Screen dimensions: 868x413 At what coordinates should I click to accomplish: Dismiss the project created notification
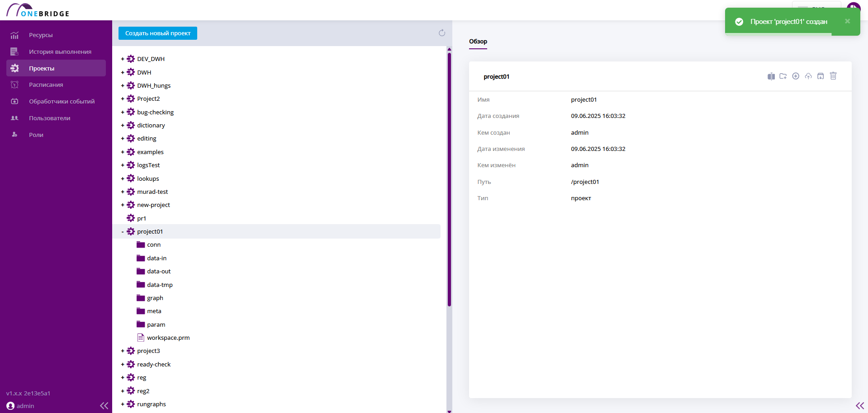(847, 21)
